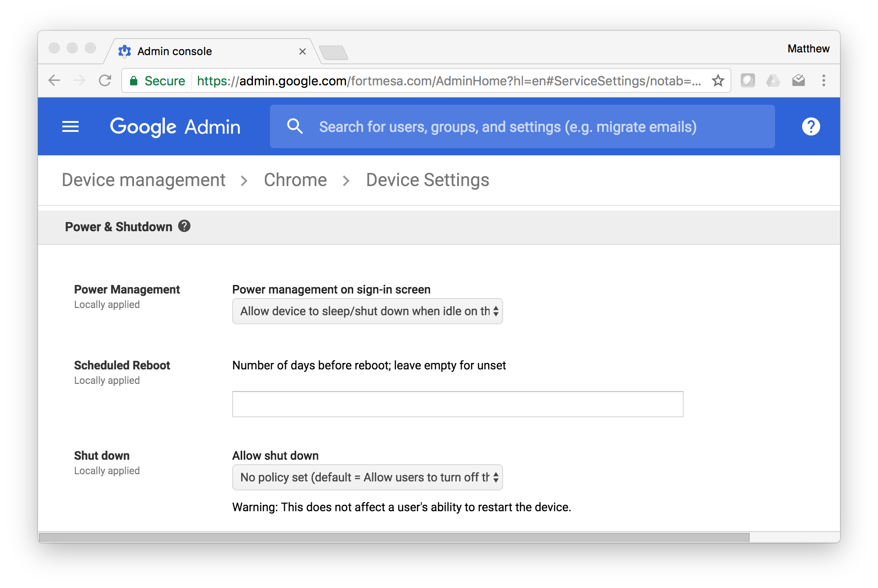This screenshot has width=878, height=588.
Task: Go to Device management breadcrumb
Action: pyautogui.click(x=144, y=180)
